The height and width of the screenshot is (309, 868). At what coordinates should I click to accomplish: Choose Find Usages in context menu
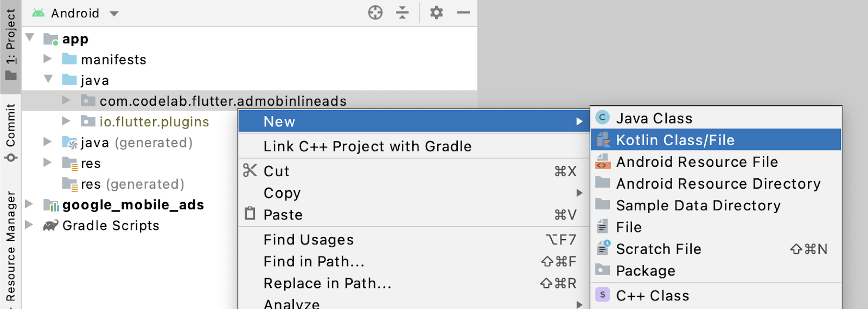(308, 240)
